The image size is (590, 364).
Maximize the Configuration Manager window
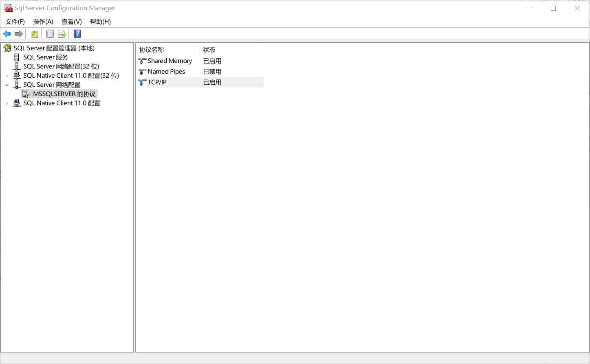pyautogui.click(x=553, y=8)
